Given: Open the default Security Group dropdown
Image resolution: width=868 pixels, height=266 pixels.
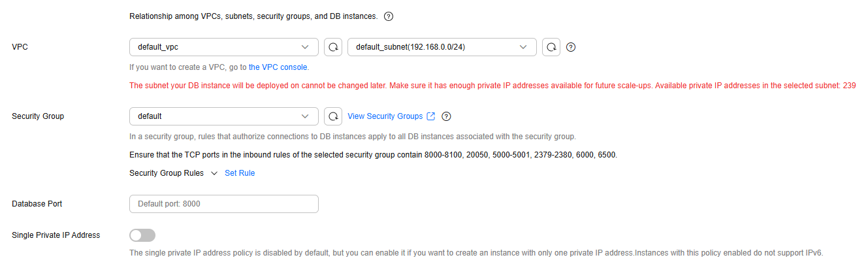Looking at the screenshot, I should (224, 116).
